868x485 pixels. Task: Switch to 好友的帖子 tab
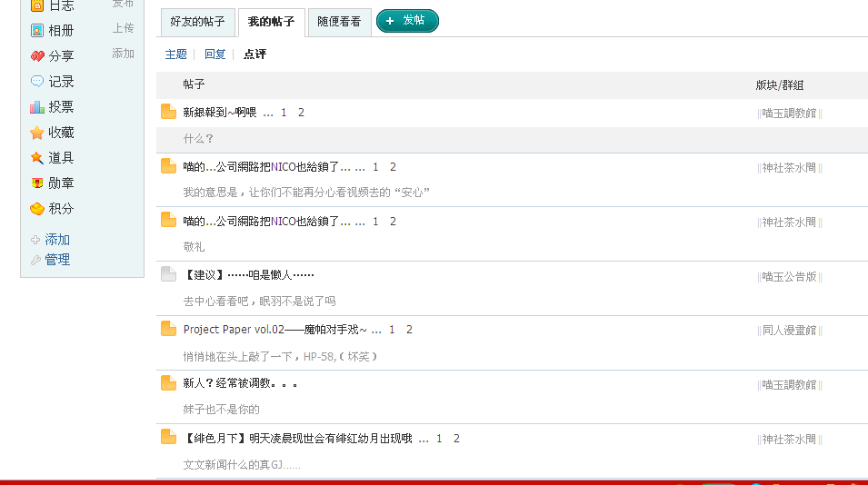coord(197,22)
